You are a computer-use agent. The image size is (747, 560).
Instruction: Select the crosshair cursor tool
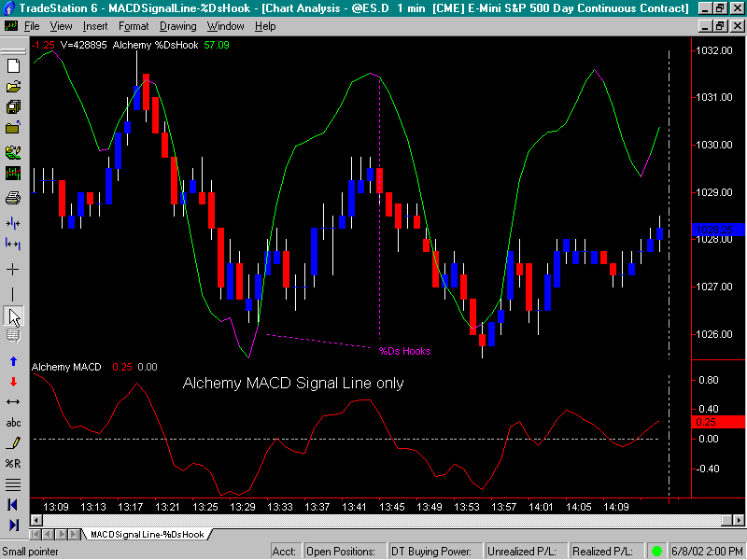pyautogui.click(x=13, y=270)
